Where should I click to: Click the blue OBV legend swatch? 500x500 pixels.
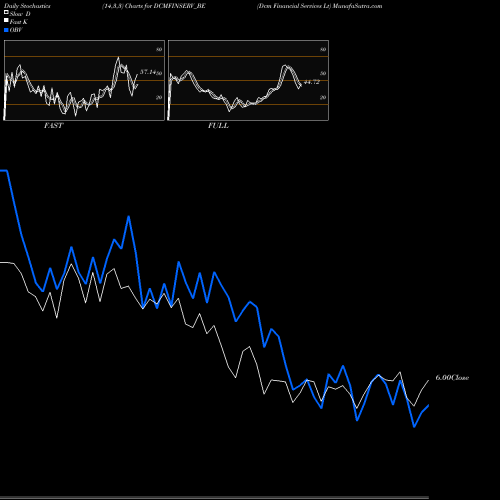(x=6, y=30)
